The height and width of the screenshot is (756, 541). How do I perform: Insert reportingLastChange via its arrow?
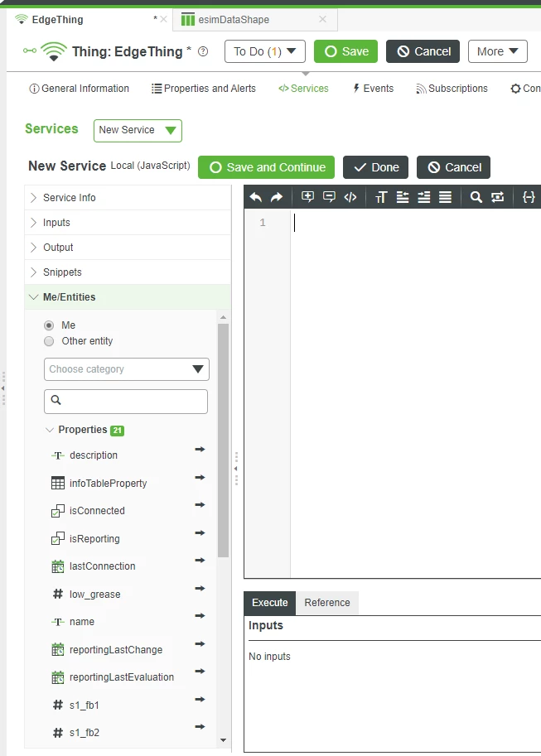pos(200,643)
